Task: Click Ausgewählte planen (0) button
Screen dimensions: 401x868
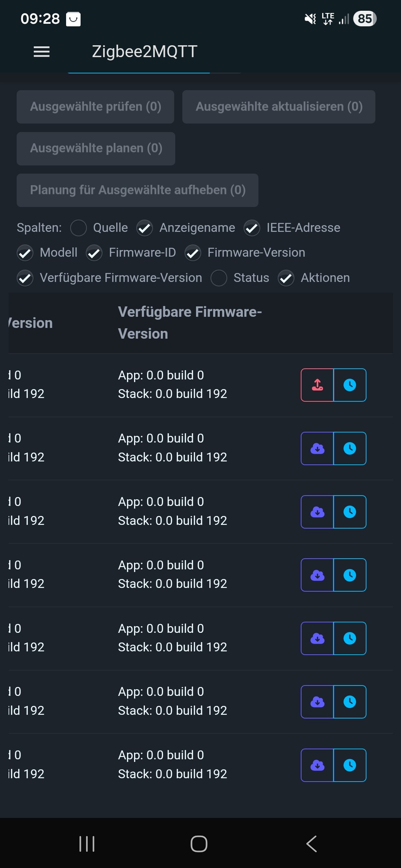Action: tap(96, 148)
